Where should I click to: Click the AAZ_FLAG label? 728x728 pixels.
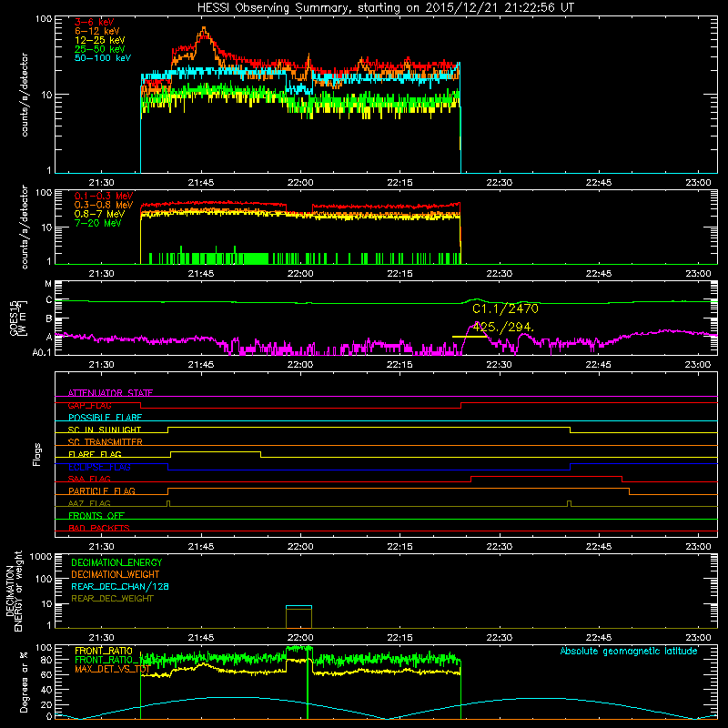[89, 503]
